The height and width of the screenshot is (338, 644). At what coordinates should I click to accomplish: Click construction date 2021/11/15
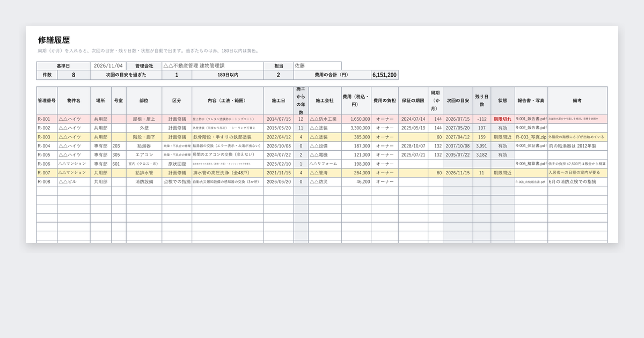(279, 173)
